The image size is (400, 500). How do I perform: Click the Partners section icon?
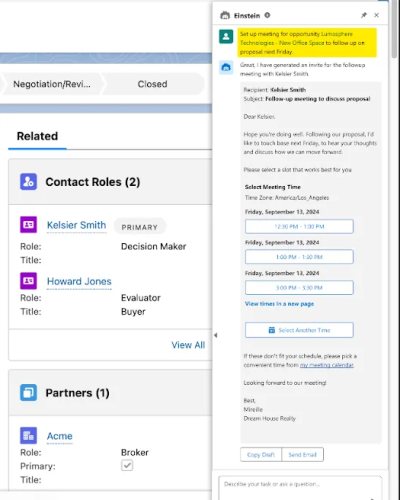coord(28,392)
